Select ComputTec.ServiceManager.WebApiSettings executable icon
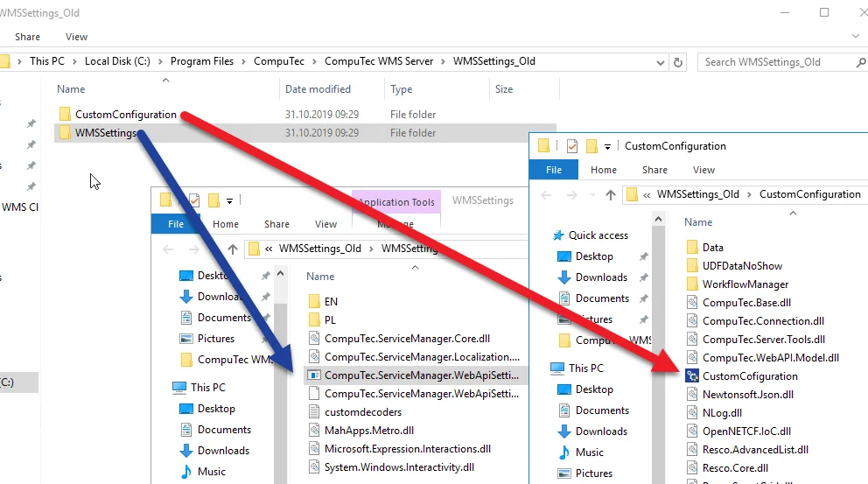 point(313,375)
